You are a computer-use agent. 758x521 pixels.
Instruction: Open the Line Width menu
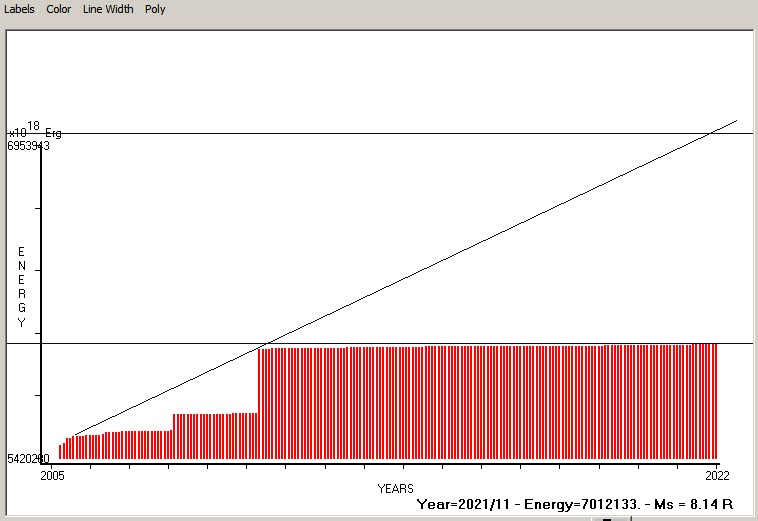(x=107, y=9)
